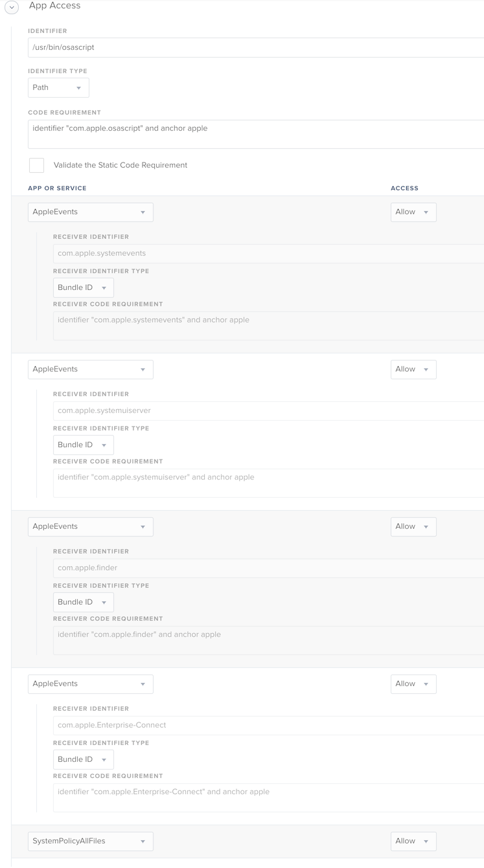
Task: Open Bundle ID dropdown under com.apple.finder
Action: tap(84, 602)
